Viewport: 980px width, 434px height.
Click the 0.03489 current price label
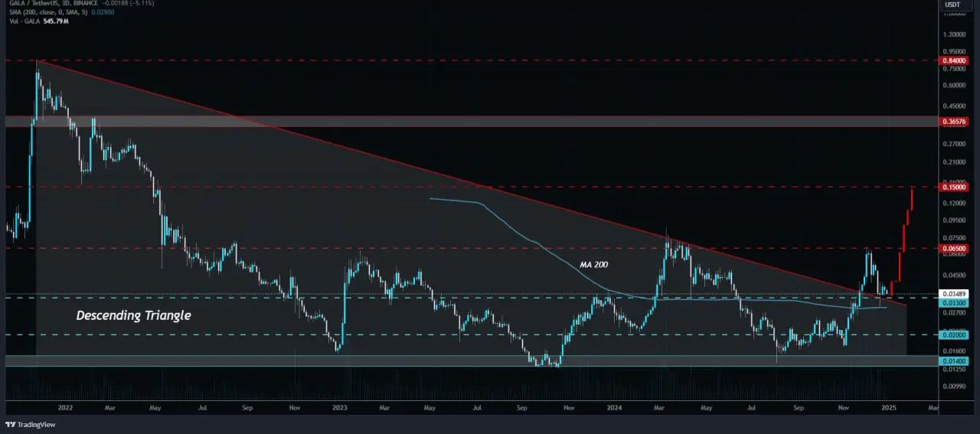point(953,294)
